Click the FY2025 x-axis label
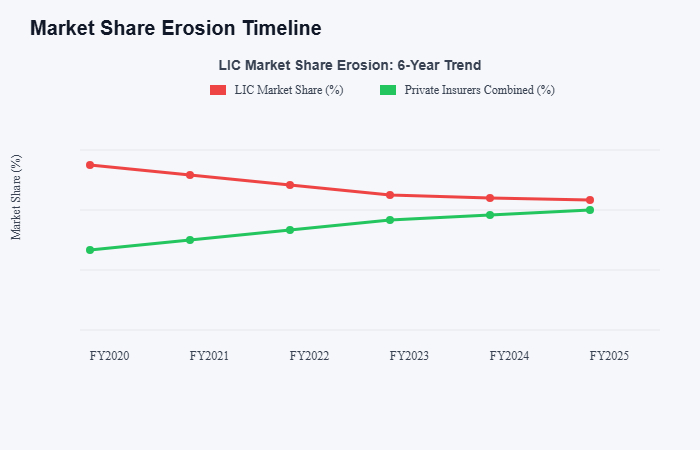Screen dimensions: 700x450 tap(609, 356)
